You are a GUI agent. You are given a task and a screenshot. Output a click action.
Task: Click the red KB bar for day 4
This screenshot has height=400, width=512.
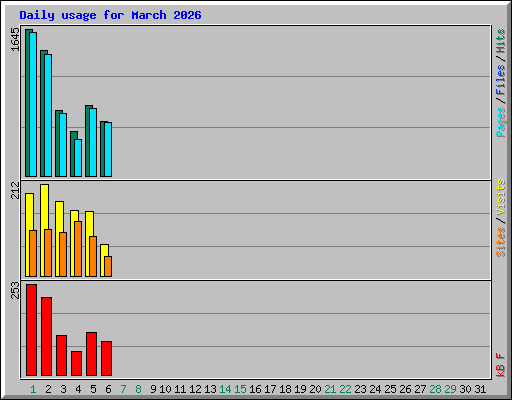pos(76,364)
